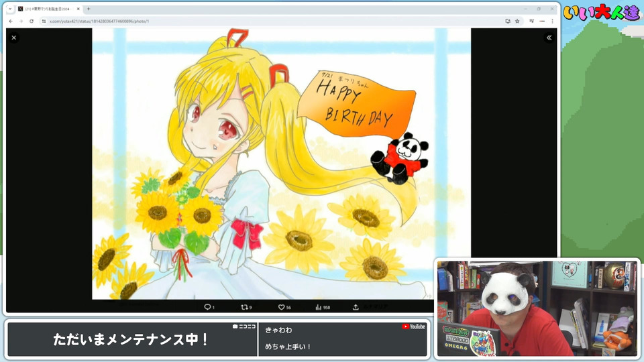Select the X post browser tab
Image resolution: width=644 pixels, height=362 pixels.
(x=48, y=9)
